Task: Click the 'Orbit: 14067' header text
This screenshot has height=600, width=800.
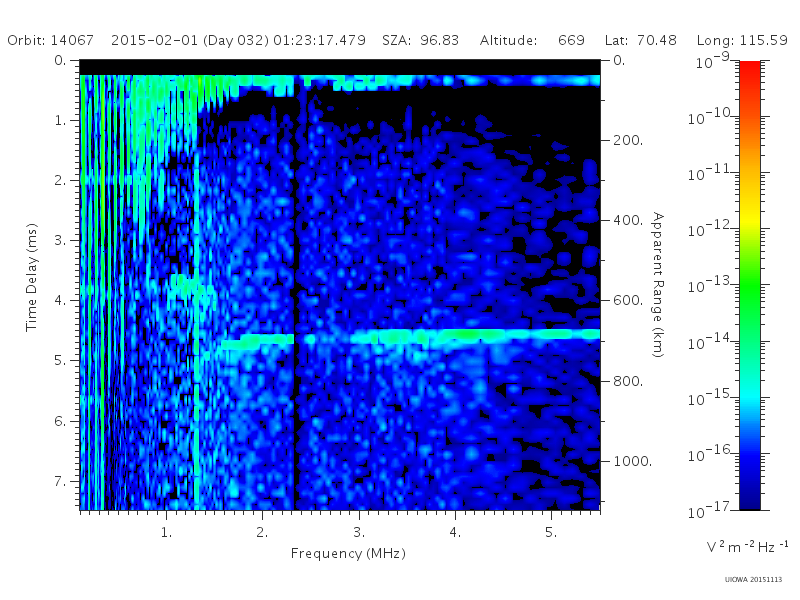Action: 51,40
